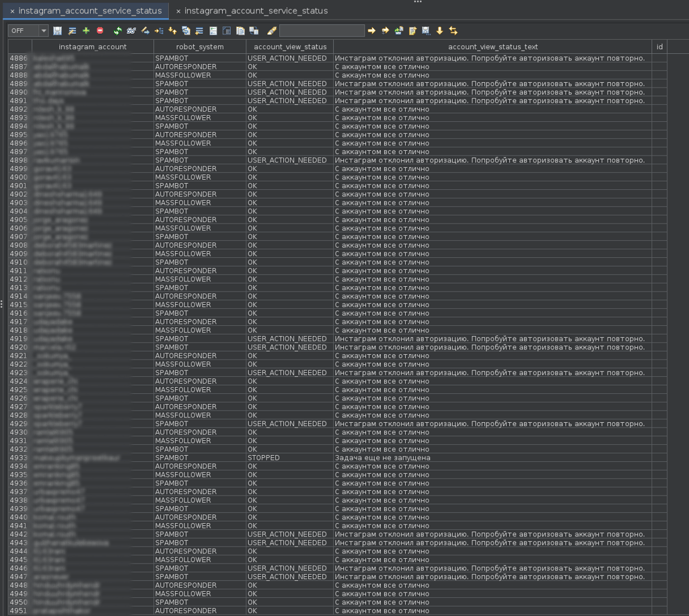Click USER_ACTION_NEEDED cell in row 4919
Viewport: 689px width, 616px height.
coord(289,339)
